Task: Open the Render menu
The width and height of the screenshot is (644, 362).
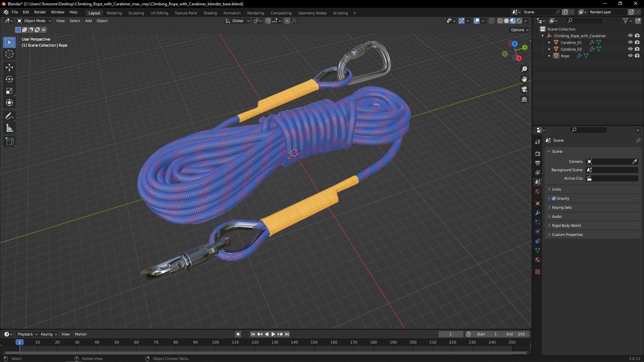Action: [x=40, y=12]
